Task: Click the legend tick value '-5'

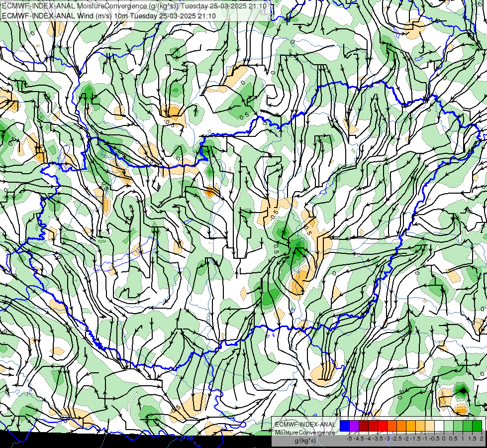Action: (349, 439)
